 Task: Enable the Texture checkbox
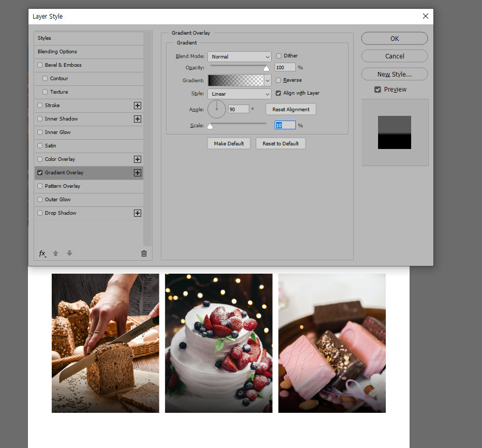[x=45, y=92]
